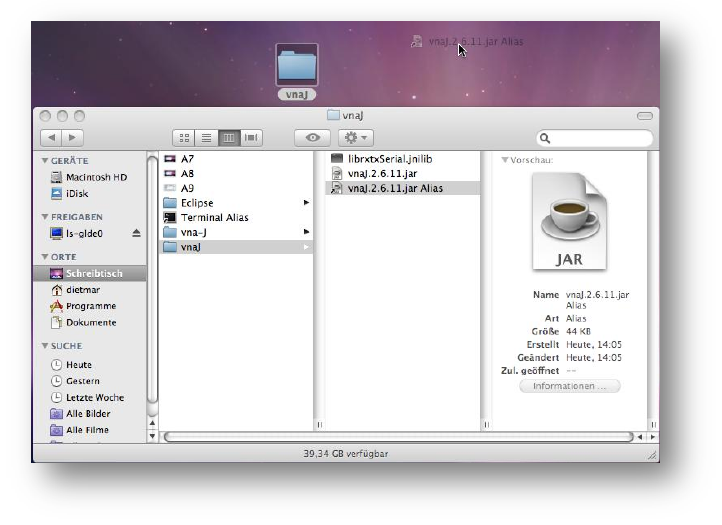Click second column width handle
Image resolution: width=722 pixels, height=525 pixels.
pyautogui.click(x=487, y=424)
